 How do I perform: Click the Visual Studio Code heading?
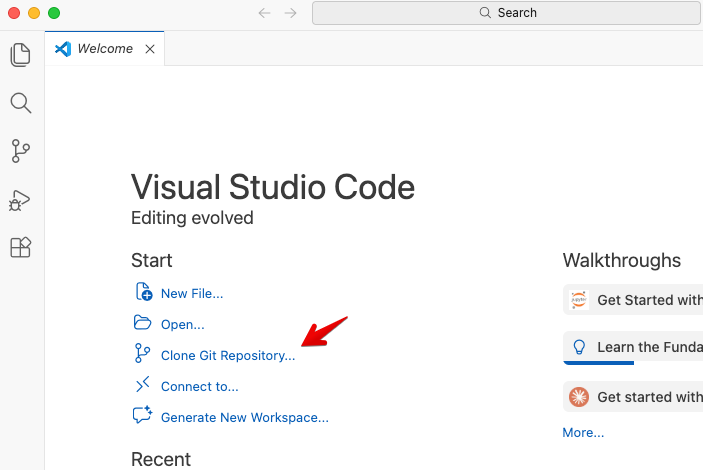pyautogui.click(x=273, y=187)
